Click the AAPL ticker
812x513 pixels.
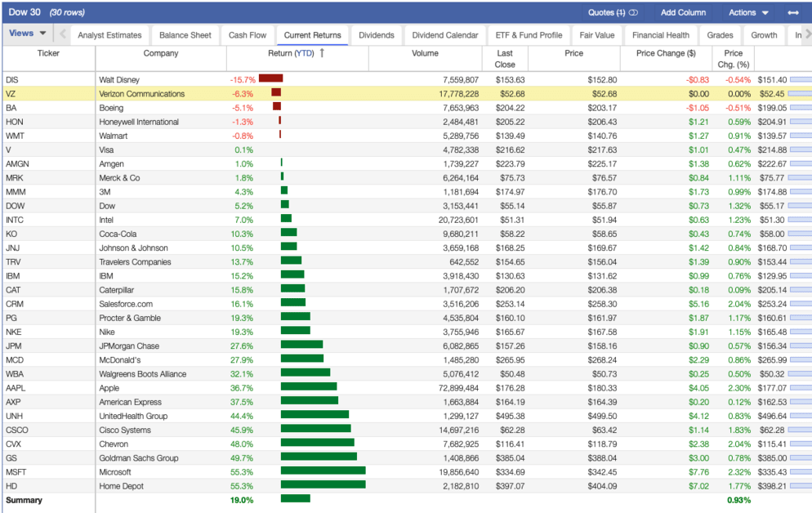(16, 388)
